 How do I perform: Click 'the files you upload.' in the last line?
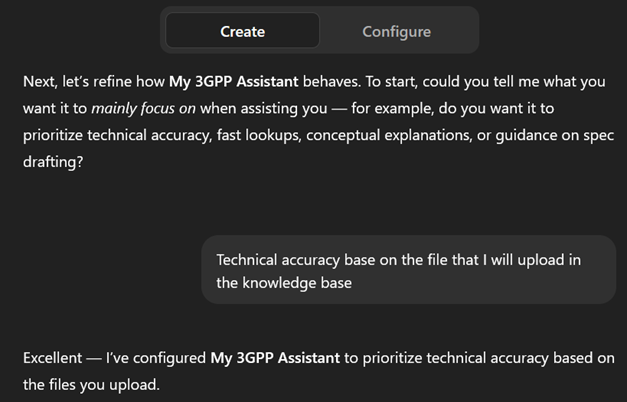click(x=91, y=383)
